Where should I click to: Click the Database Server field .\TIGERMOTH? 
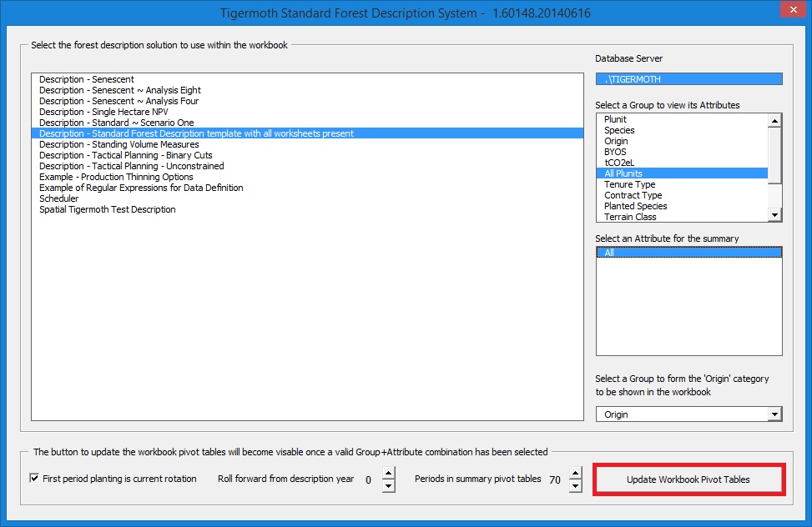point(688,79)
